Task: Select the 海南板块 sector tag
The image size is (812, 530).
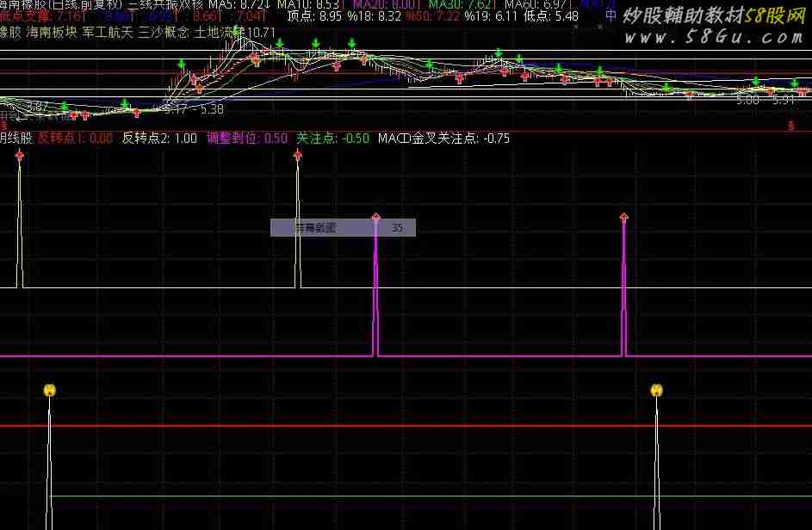Action: point(52,33)
